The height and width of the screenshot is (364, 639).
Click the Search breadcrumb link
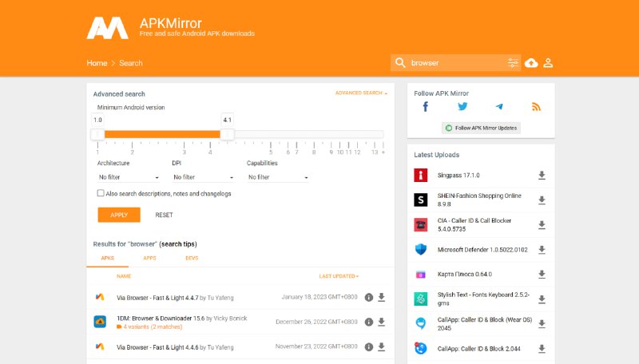(x=131, y=63)
